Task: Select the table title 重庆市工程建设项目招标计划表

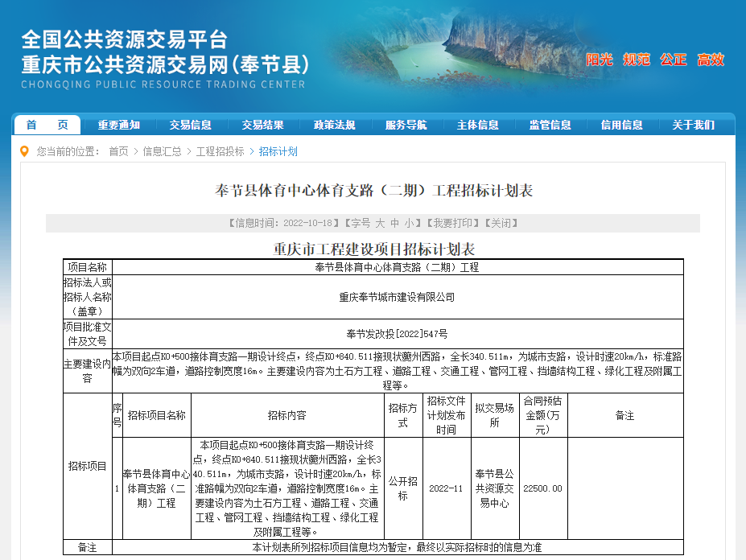Action: click(374, 249)
